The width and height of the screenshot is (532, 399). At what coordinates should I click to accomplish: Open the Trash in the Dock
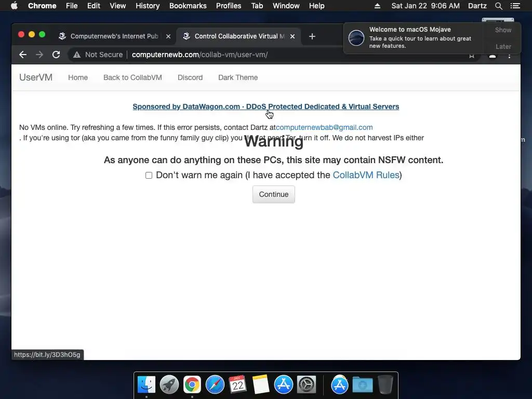coord(385,385)
